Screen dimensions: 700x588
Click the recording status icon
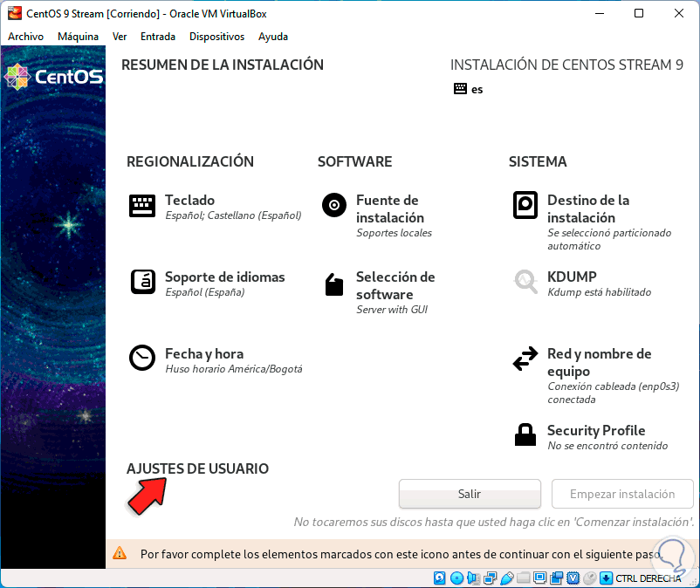point(556,578)
